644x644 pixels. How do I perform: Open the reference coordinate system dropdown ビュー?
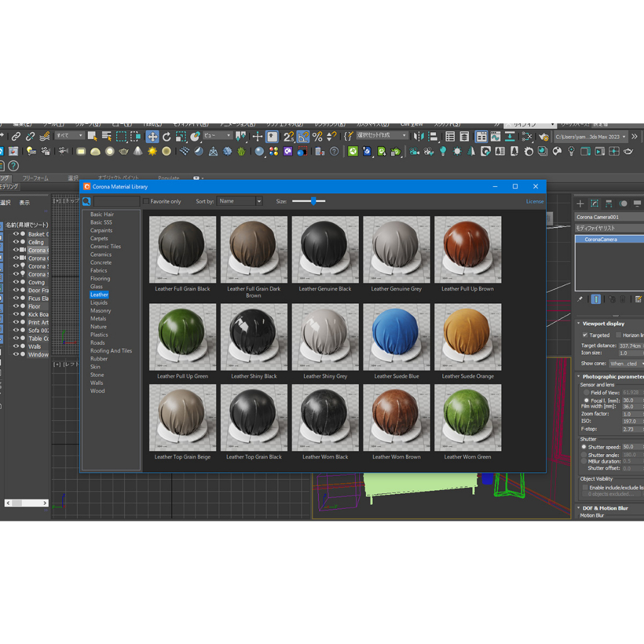pos(217,136)
